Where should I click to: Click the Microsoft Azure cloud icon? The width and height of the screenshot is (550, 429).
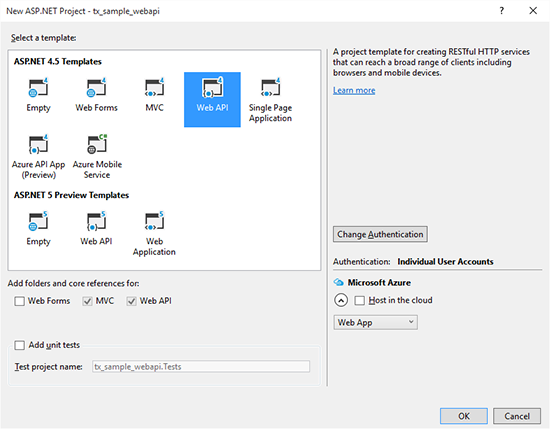pyautogui.click(x=338, y=282)
